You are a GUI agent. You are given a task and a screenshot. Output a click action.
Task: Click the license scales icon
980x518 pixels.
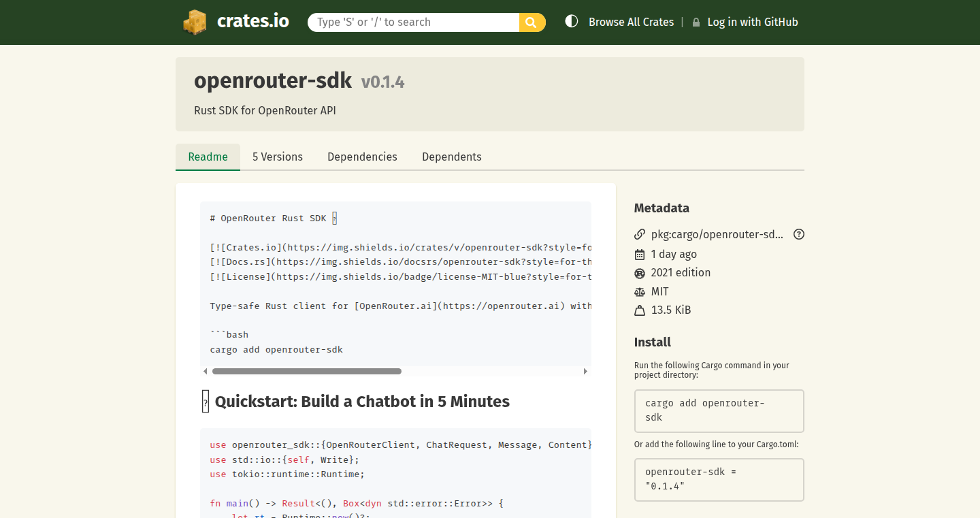click(640, 291)
